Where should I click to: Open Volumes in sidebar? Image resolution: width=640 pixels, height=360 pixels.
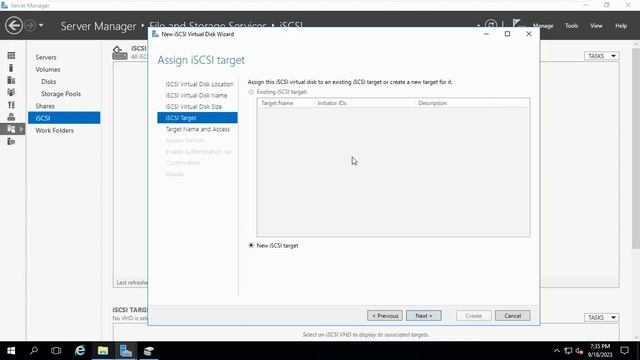[48, 69]
